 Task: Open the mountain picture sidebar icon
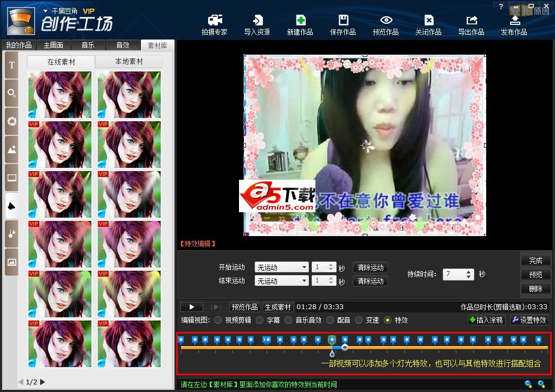(x=12, y=149)
